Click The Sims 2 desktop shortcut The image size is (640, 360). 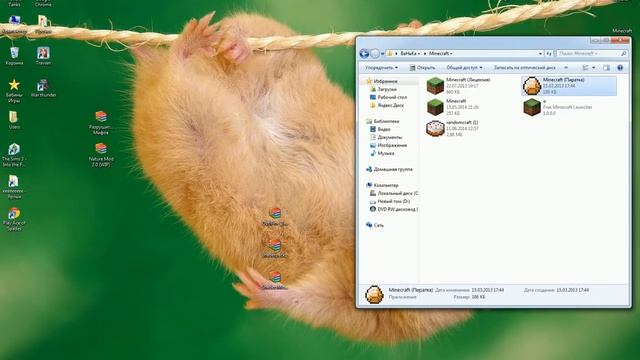pyautogui.click(x=14, y=155)
